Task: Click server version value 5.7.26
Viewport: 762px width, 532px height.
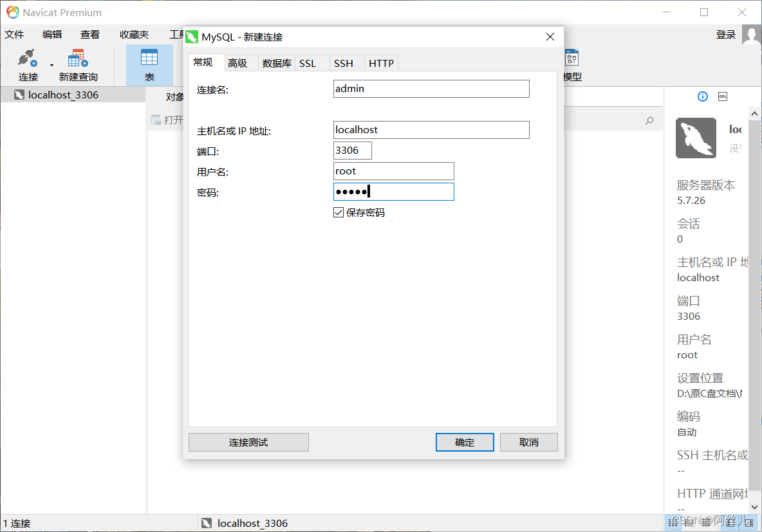Action: pyautogui.click(x=691, y=201)
